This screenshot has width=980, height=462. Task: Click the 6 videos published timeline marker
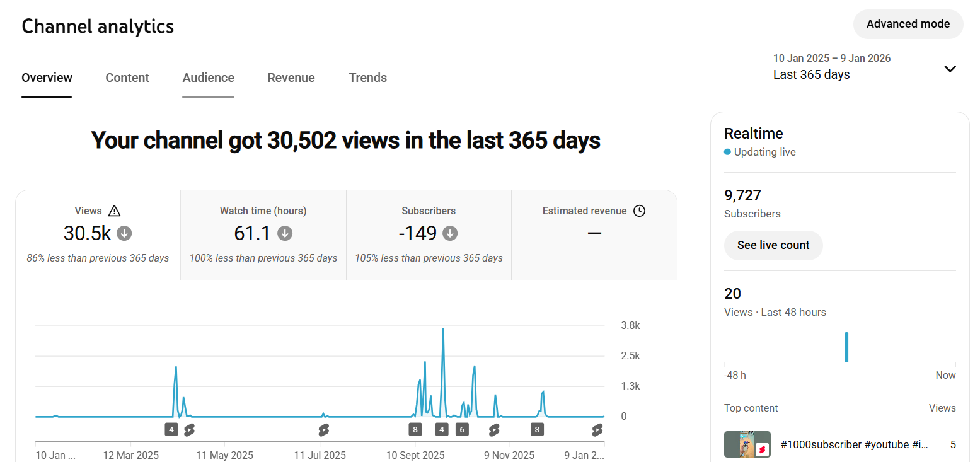coord(462,430)
